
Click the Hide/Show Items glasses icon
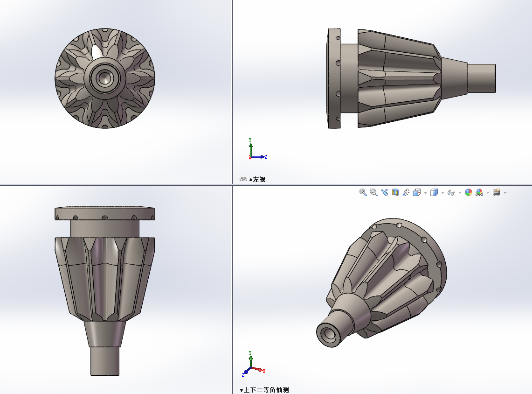pyautogui.click(x=451, y=192)
